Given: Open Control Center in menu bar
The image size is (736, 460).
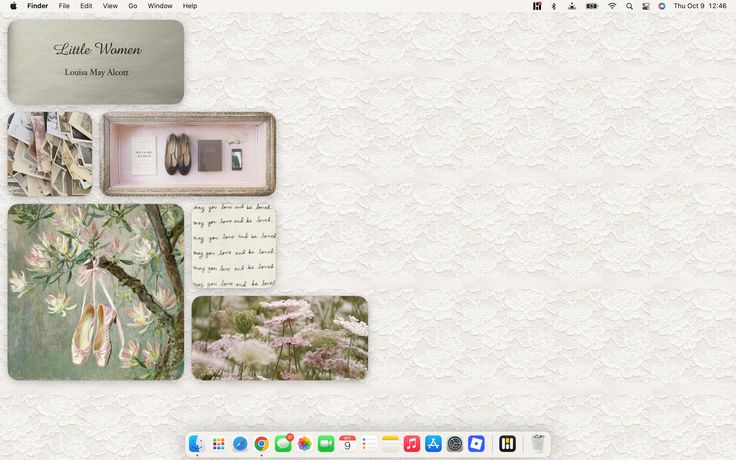Looking at the screenshot, I should (x=646, y=6).
